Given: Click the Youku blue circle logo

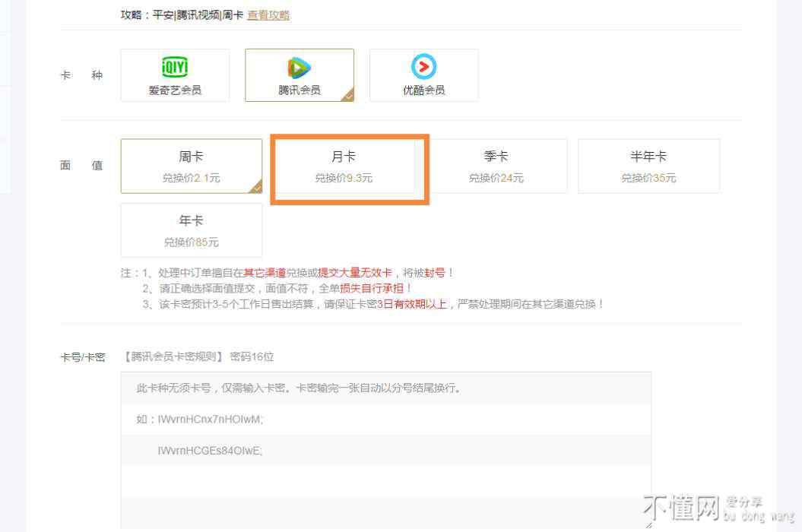Looking at the screenshot, I should tap(423, 67).
